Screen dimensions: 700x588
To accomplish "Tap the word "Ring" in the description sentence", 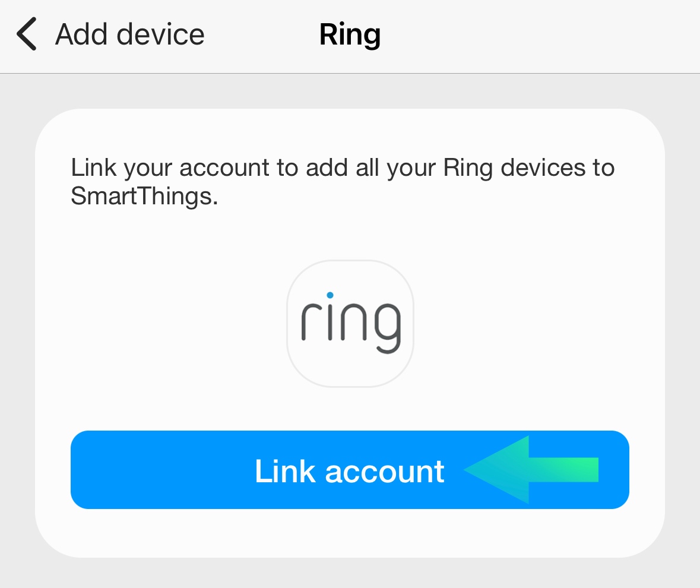I will pyautogui.click(x=468, y=168).
